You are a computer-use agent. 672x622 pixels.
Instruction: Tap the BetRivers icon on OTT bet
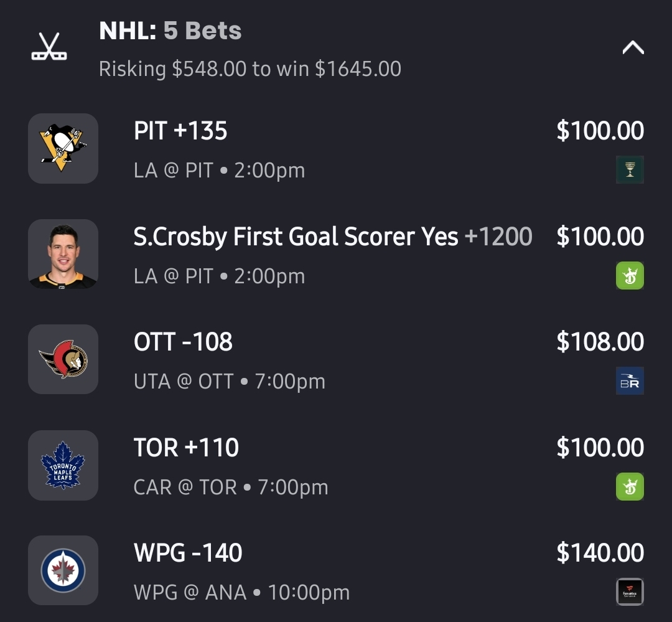tap(630, 381)
